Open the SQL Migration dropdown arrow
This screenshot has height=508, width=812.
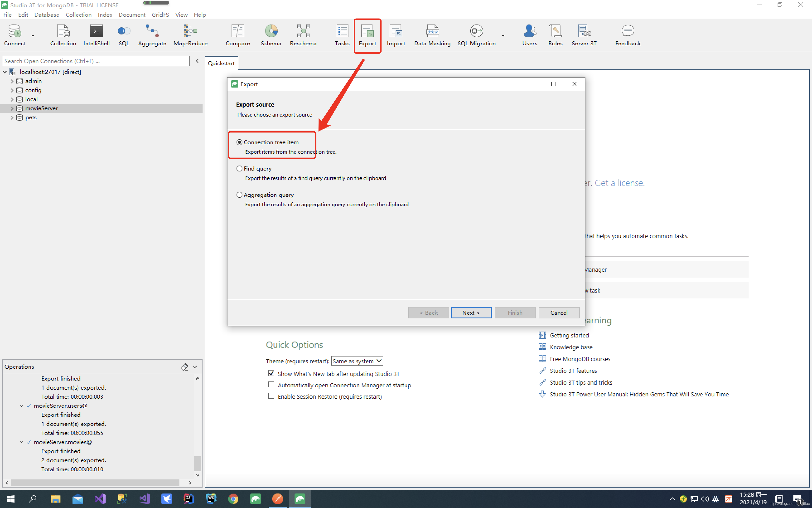503,36
